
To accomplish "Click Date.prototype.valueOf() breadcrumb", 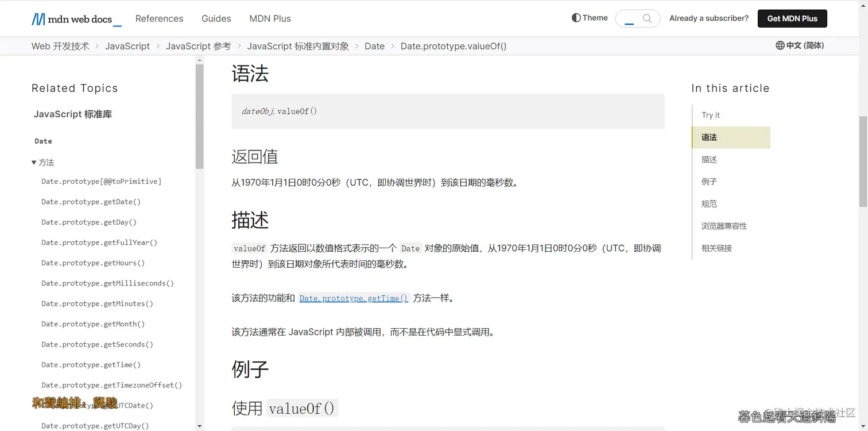I will point(454,46).
